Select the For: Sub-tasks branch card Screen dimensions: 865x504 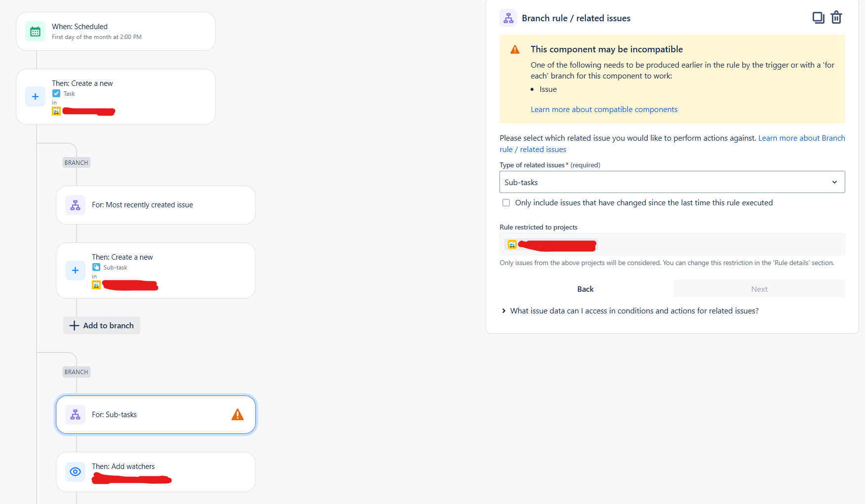click(x=156, y=415)
